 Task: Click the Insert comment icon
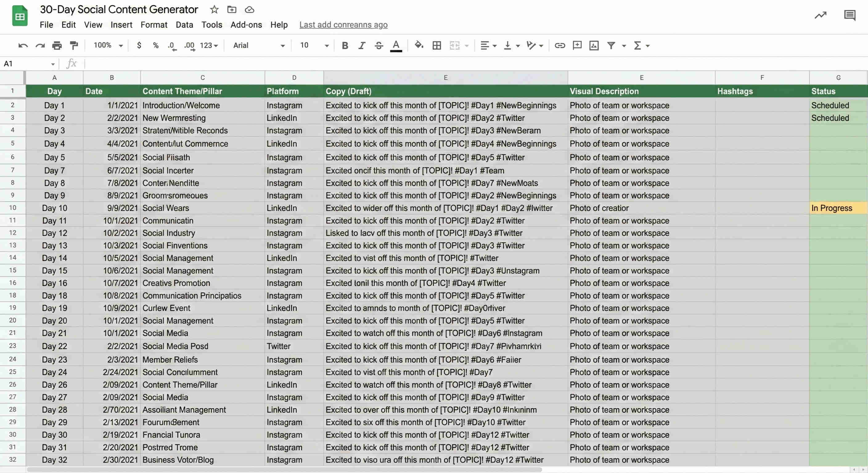pos(577,45)
